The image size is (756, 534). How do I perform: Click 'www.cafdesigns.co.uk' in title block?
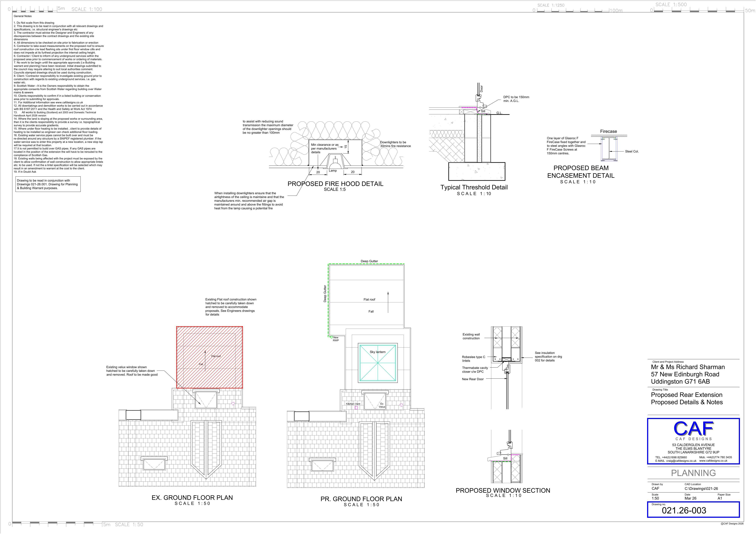(713, 461)
